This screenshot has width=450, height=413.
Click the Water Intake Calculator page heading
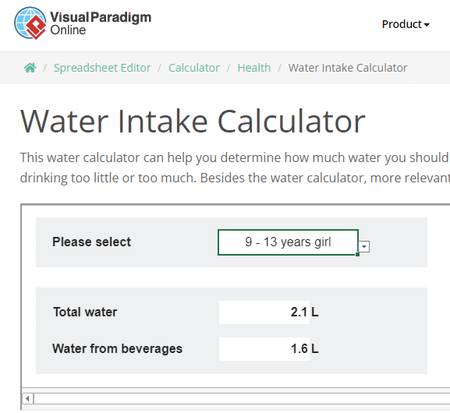(193, 121)
